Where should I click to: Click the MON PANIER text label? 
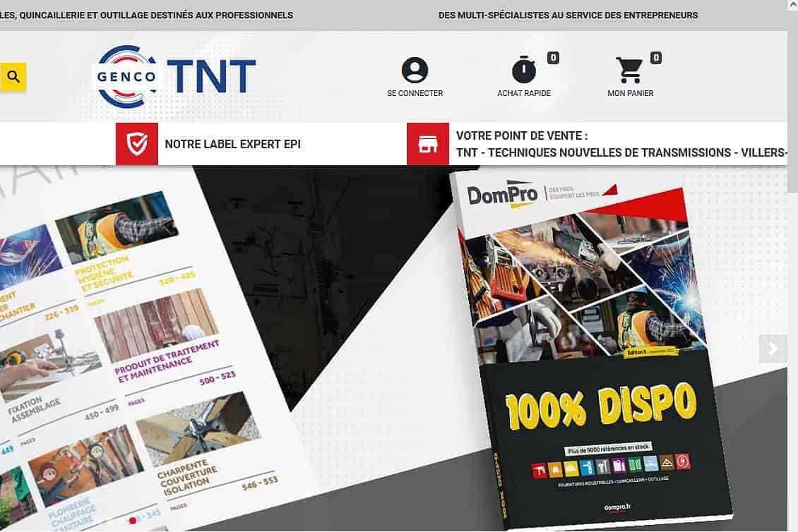(630, 92)
